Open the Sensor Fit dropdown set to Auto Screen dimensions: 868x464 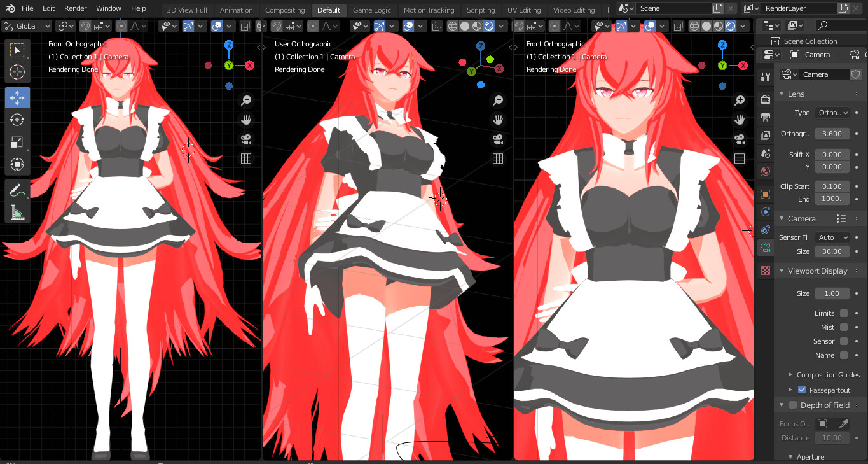832,237
